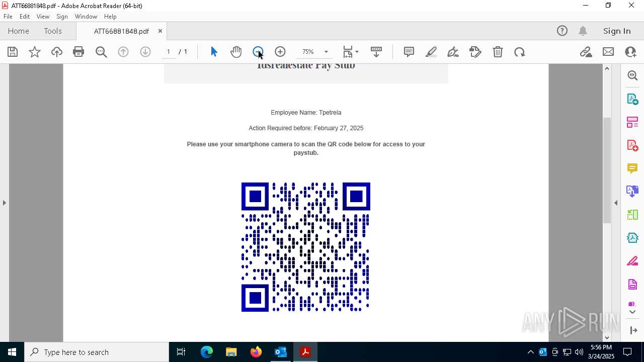
Task: Open the Fill & Sign pen tool
Action: point(453,52)
